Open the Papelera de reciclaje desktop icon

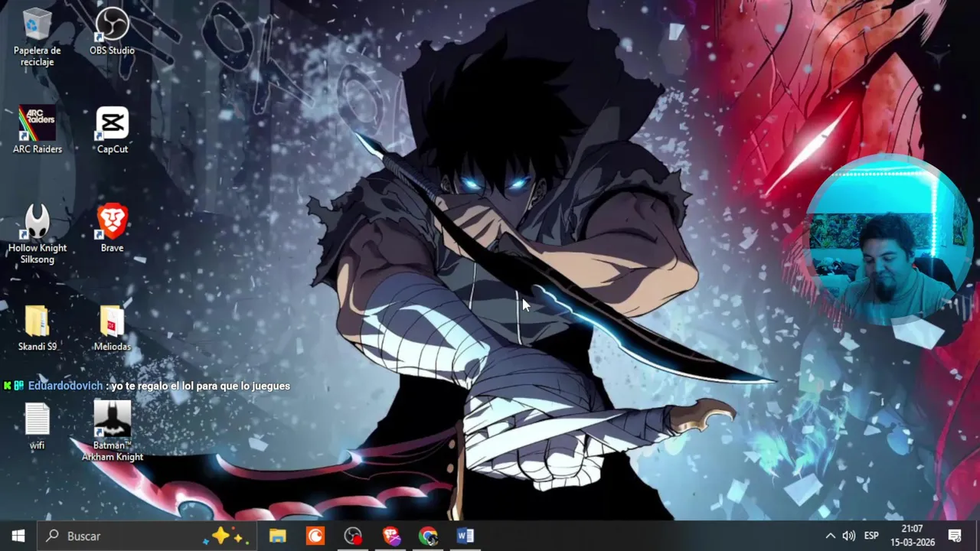tap(37, 37)
